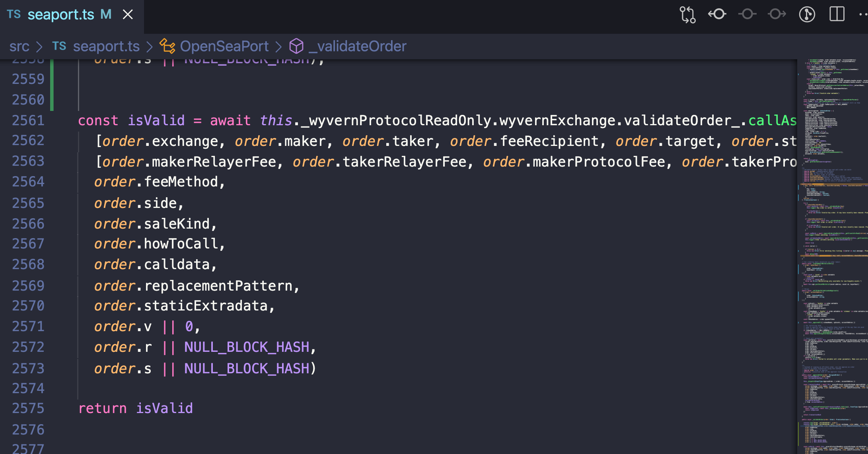Expand the src breadcrumb dropdown
The height and width of the screenshot is (454, 868).
point(20,46)
